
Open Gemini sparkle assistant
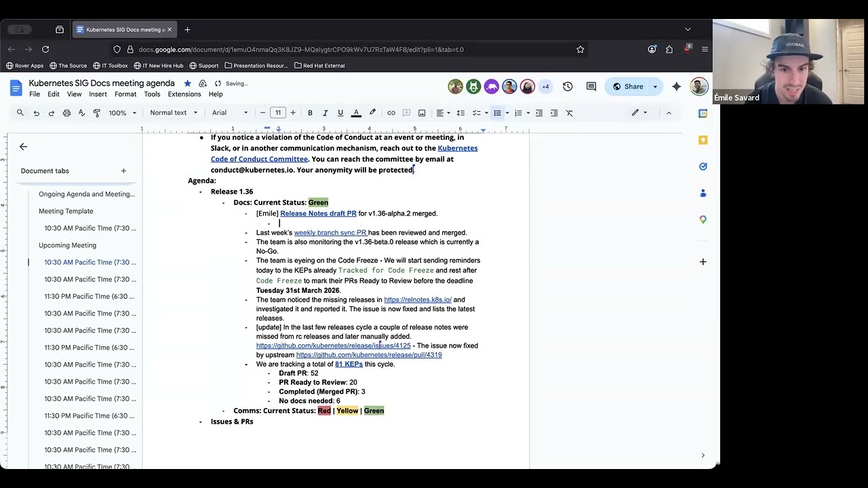pos(676,86)
